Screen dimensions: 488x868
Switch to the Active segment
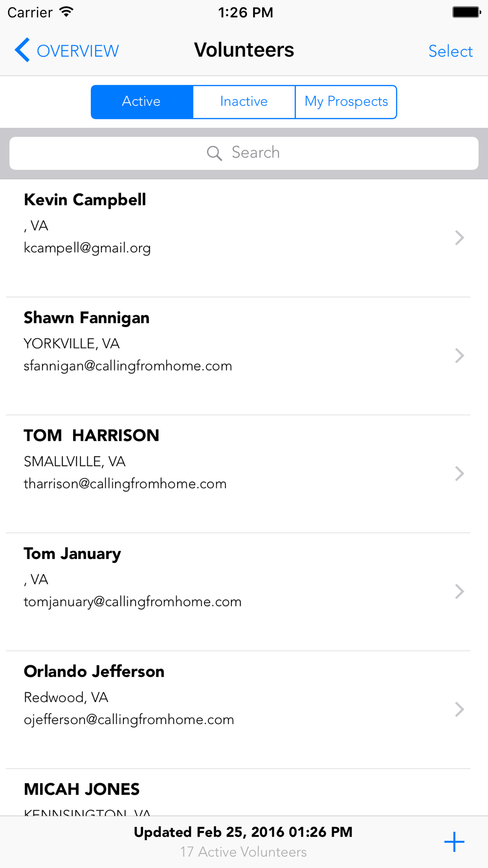click(142, 102)
